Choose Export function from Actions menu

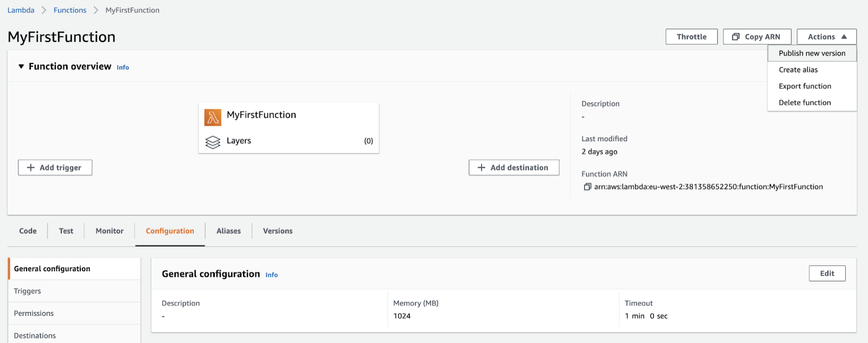tap(812, 86)
